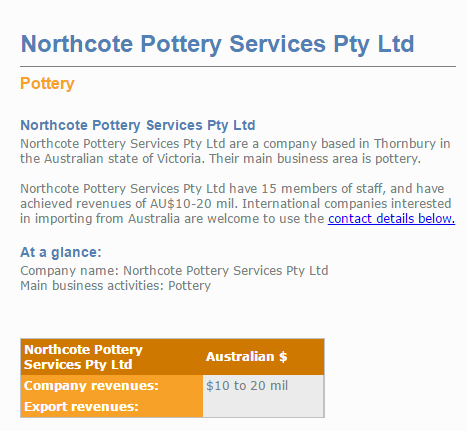
Task: Click the blue Northcote Pottery Services subheading
Action: click(138, 125)
